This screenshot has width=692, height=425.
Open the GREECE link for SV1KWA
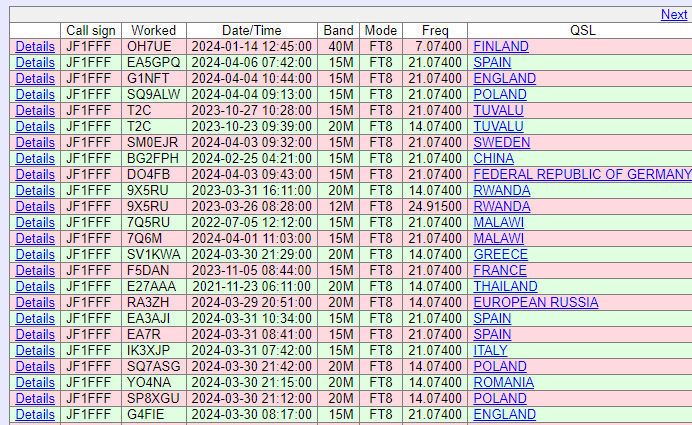click(x=500, y=255)
